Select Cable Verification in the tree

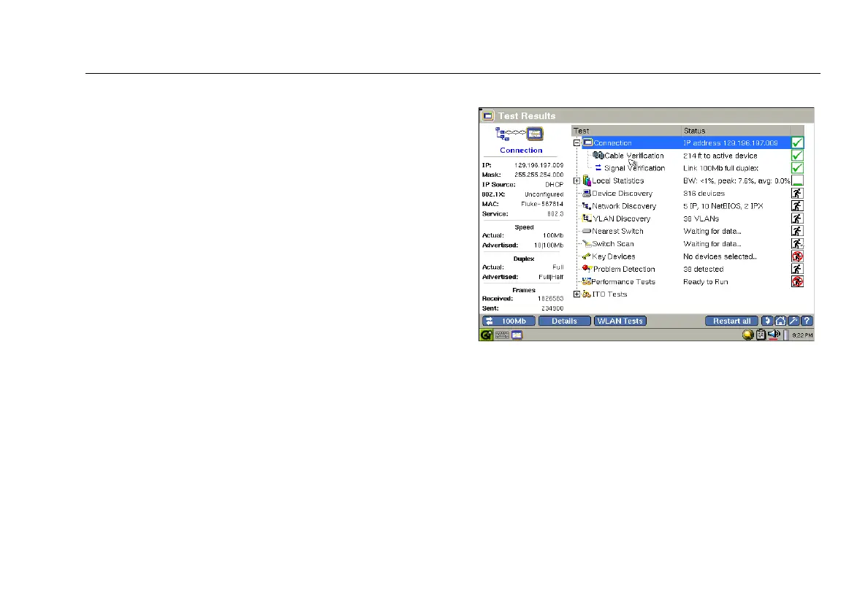click(634, 156)
